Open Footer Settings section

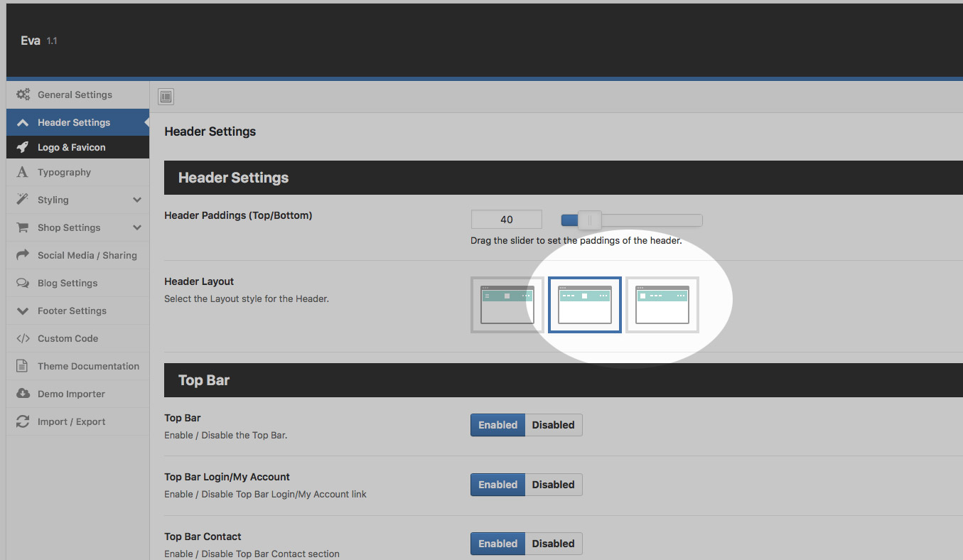(77, 311)
